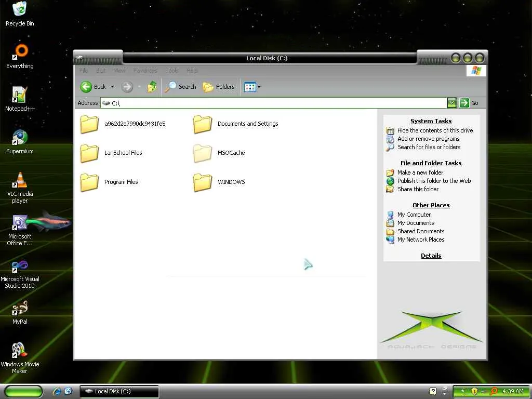Open the Microsoft Visual Studio 2010 shortcut
Image resolution: width=532 pixels, height=399 pixels.
[20, 273]
